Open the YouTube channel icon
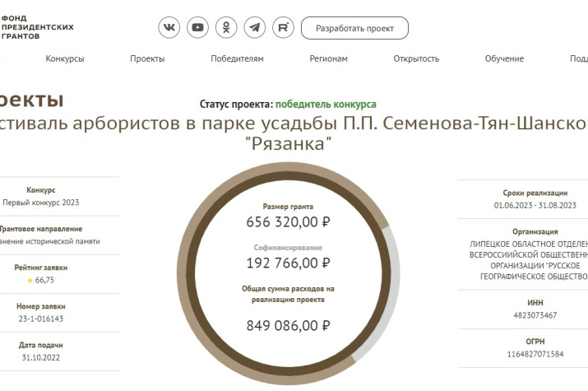588x391 pixels. click(x=197, y=28)
